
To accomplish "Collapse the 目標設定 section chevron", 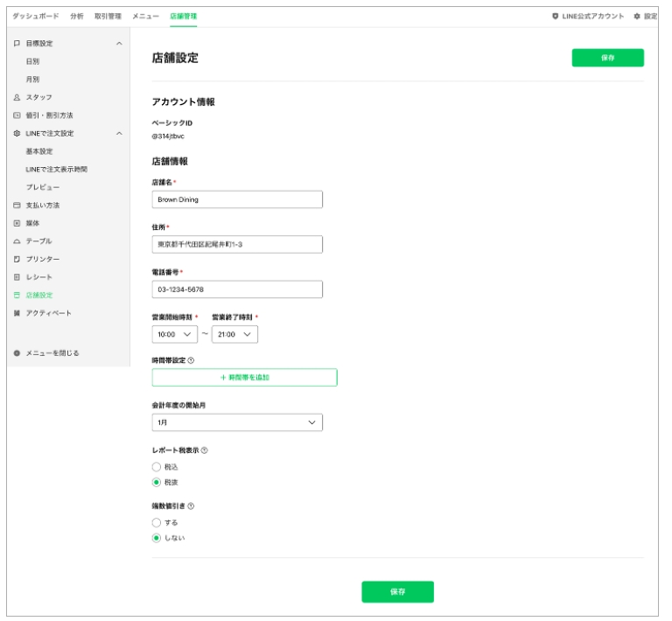I will pos(119,43).
